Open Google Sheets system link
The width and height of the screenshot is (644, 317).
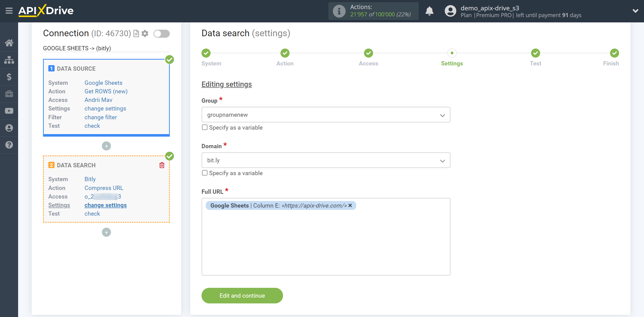103,83
